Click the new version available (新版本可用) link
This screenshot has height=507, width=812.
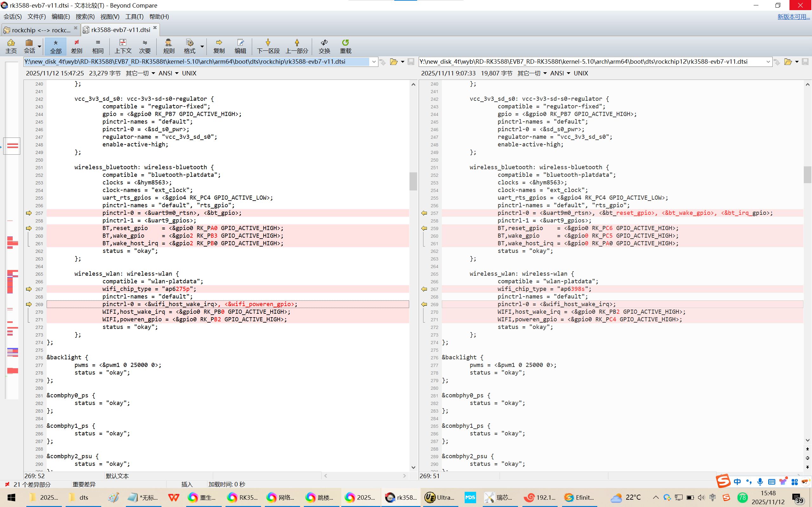click(x=793, y=16)
